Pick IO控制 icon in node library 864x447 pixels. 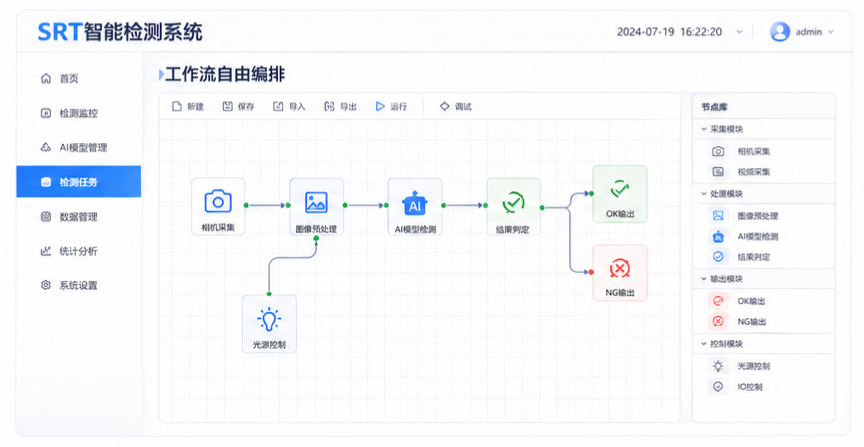click(718, 387)
